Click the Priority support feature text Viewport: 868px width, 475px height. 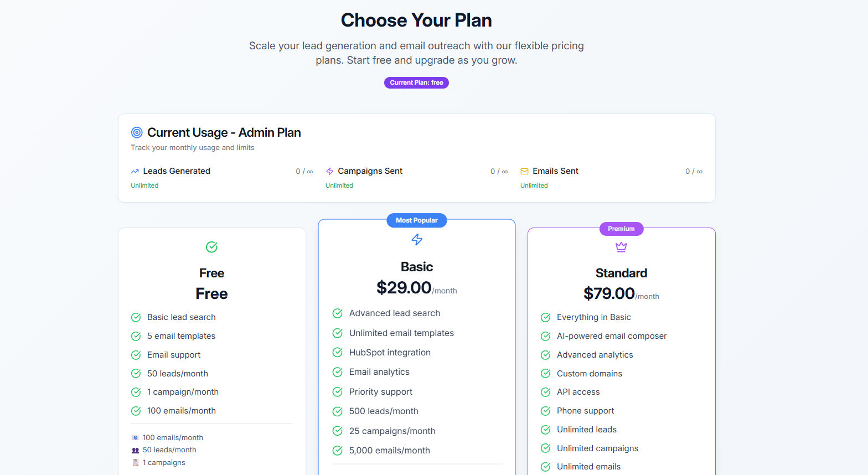coord(380,392)
